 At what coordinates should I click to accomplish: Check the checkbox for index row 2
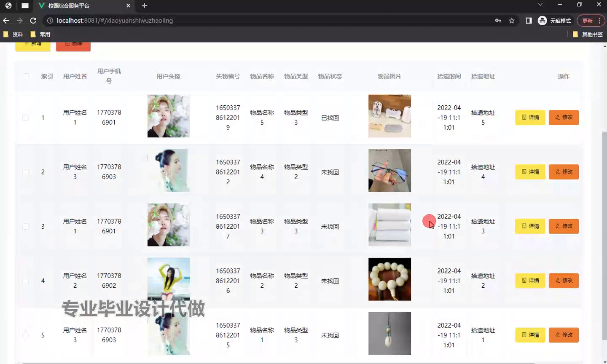[25, 172]
